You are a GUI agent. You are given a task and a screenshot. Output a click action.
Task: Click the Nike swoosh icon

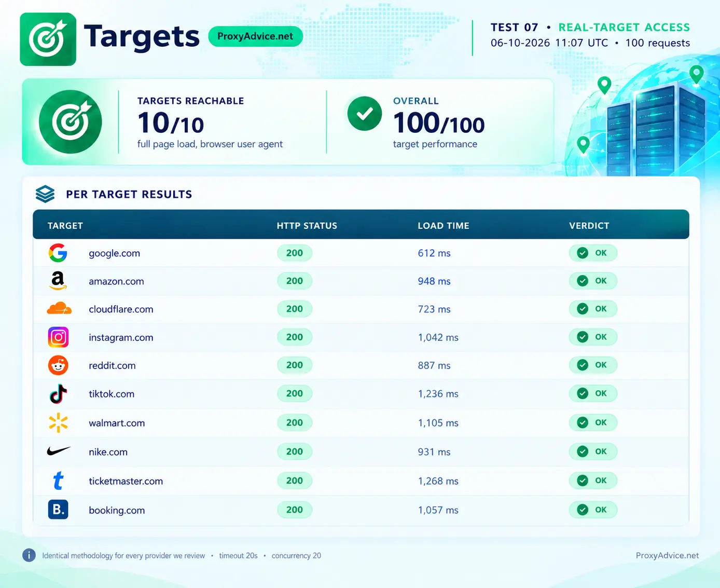click(x=59, y=451)
